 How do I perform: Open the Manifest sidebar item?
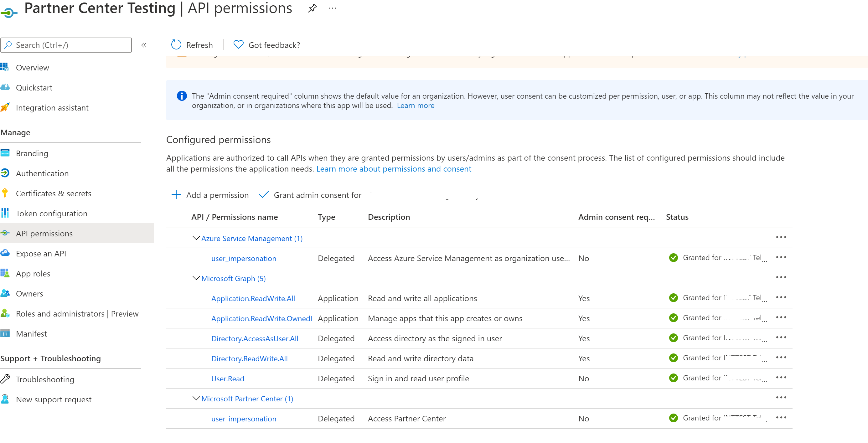click(31, 334)
